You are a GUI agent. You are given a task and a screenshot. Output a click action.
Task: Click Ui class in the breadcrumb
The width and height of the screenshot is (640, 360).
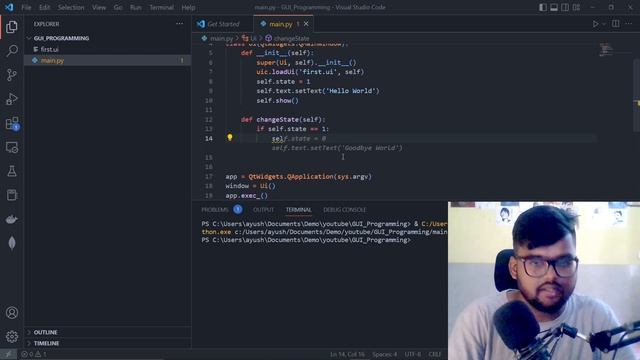click(x=253, y=38)
